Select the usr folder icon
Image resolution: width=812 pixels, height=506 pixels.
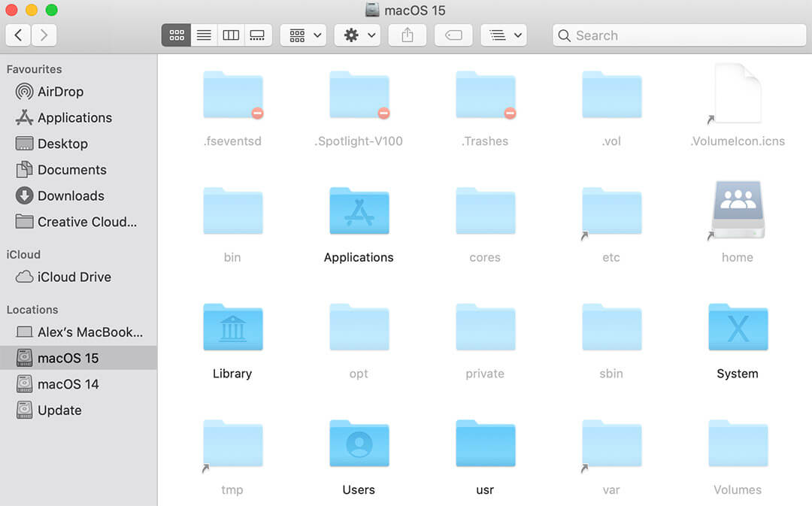tap(486, 444)
